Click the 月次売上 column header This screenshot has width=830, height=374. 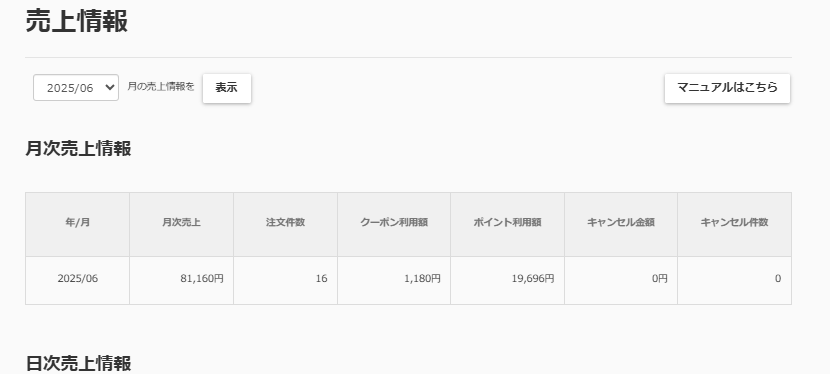tap(182, 224)
